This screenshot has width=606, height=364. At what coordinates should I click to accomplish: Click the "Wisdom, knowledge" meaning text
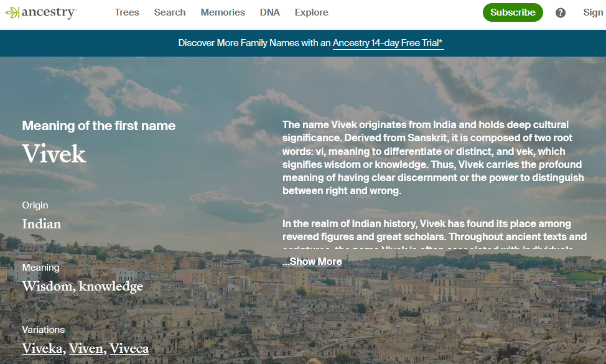tap(83, 286)
